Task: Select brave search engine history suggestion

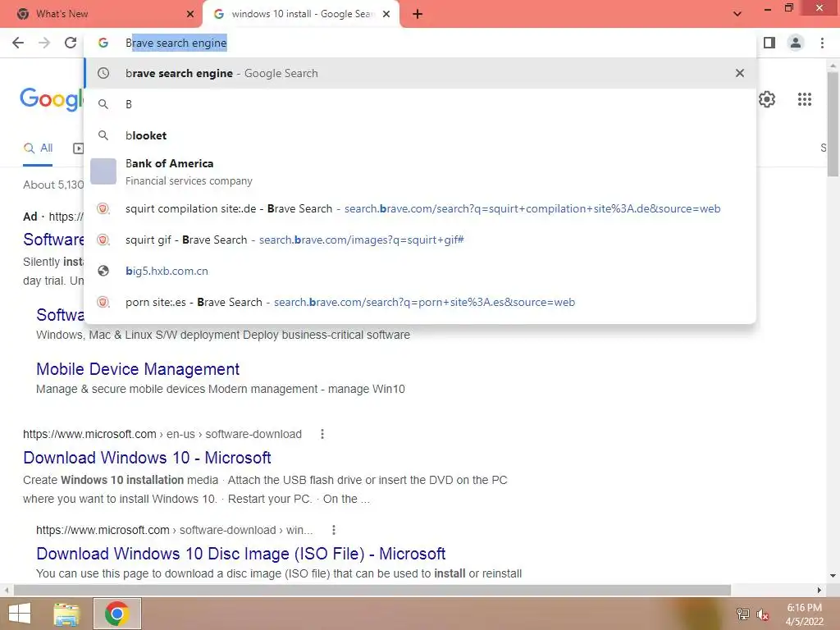Action: pos(420,73)
